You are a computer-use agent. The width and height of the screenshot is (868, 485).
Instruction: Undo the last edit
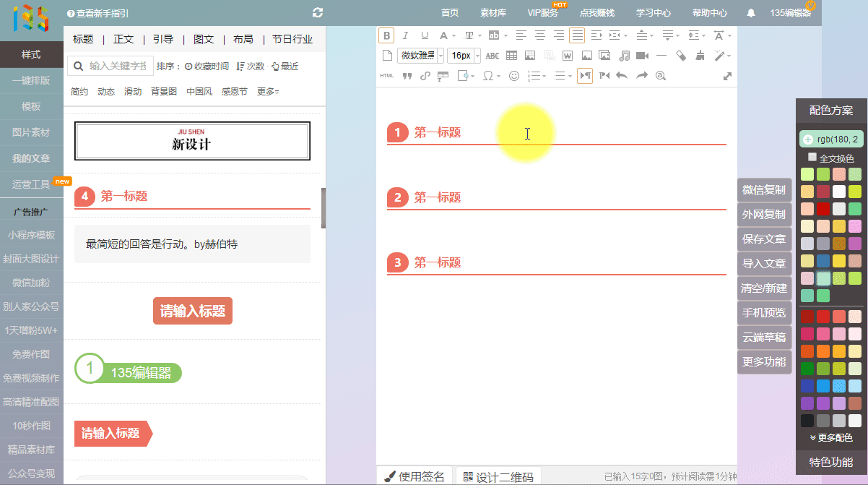(x=622, y=76)
